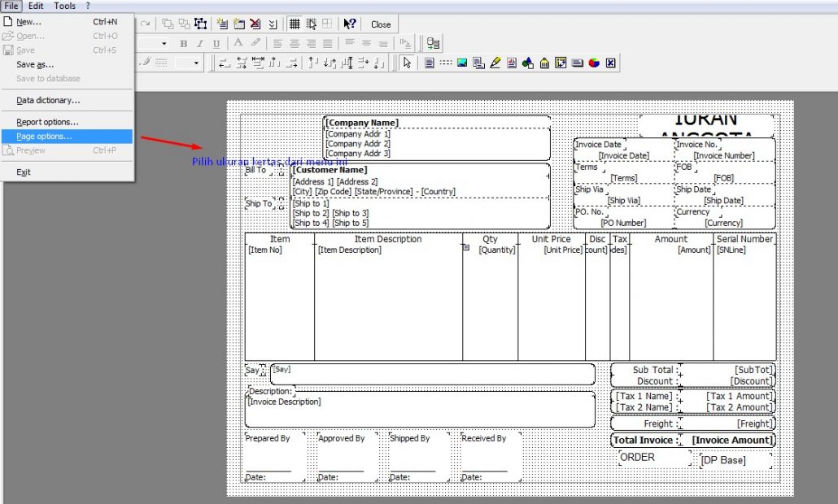Click Center horizontally in window icon
Viewport: 838px width, 504px height.
point(258,63)
